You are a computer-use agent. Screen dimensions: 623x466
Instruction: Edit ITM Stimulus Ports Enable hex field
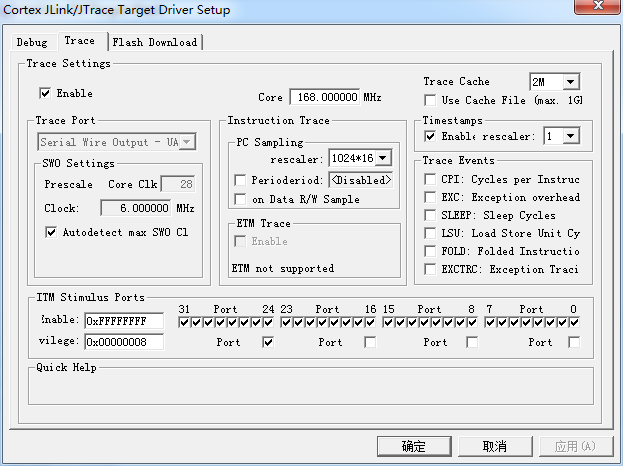[124, 321]
